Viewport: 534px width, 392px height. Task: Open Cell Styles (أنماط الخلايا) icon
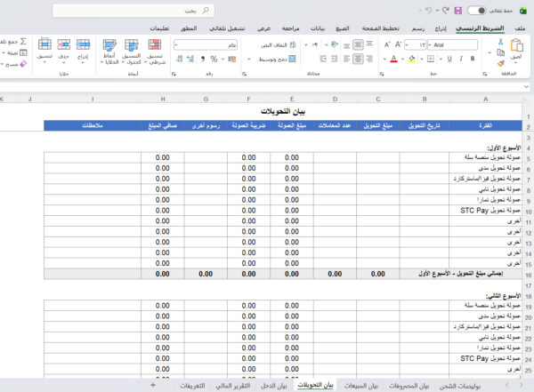pyautogui.click(x=109, y=45)
